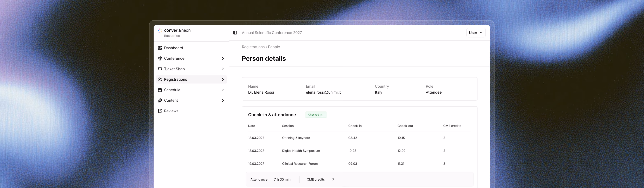Select Registrations in the sidebar
Screen dimensions: 644x188
[191, 79]
